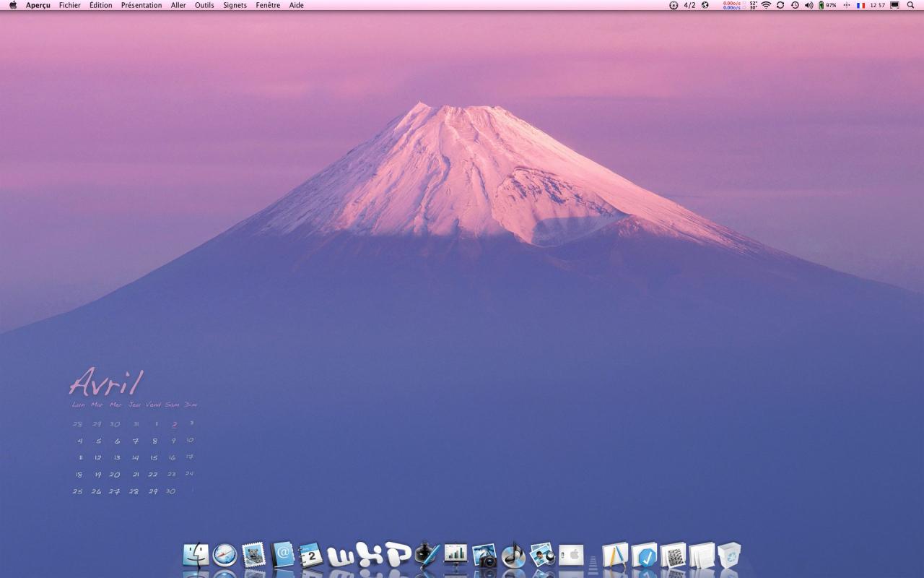Click the 12 57 clock

878,5
